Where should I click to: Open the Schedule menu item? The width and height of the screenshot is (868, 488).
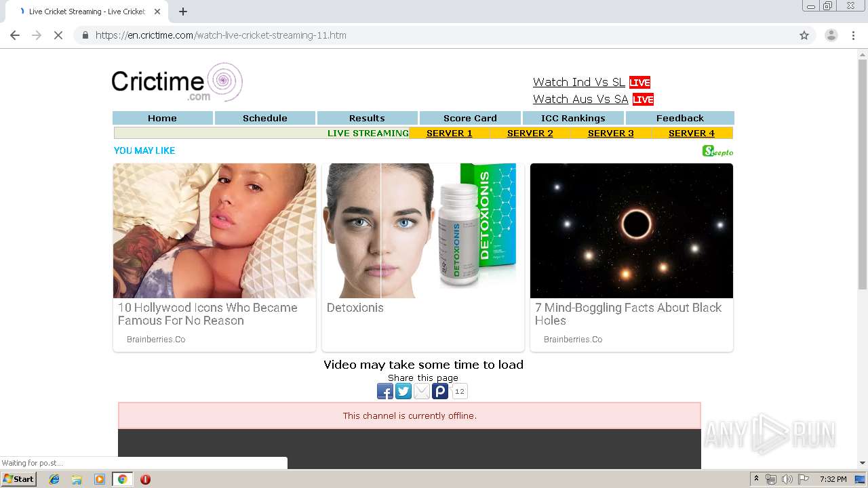(265, 118)
